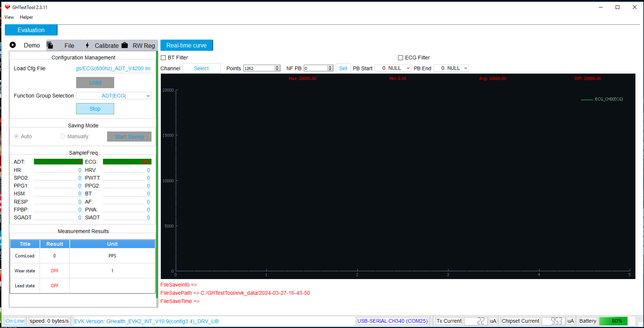Open the View menu
The image size is (644, 328).
pyautogui.click(x=9, y=17)
